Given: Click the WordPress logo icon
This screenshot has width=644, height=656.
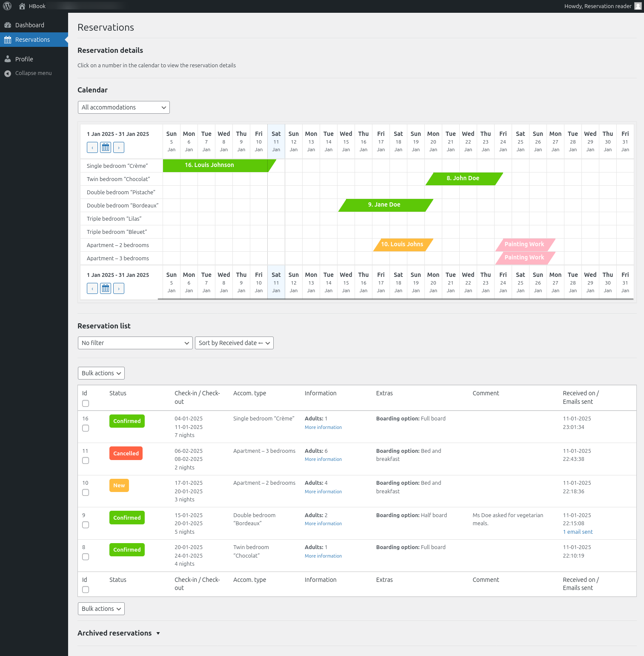Looking at the screenshot, I should click(x=7, y=6).
